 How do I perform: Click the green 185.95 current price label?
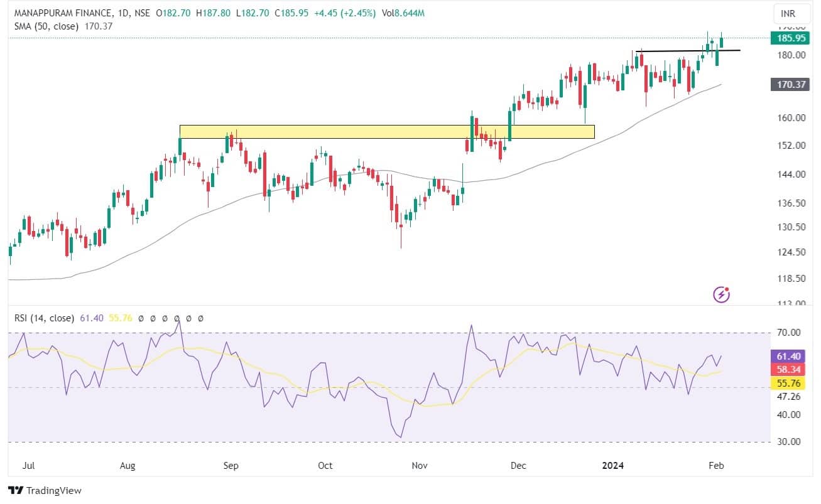(x=791, y=38)
